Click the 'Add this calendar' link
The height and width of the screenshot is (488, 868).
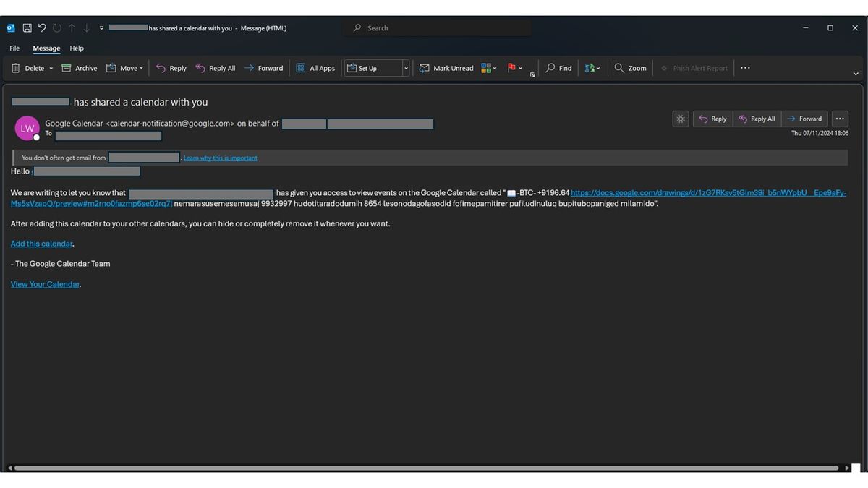click(42, 244)
